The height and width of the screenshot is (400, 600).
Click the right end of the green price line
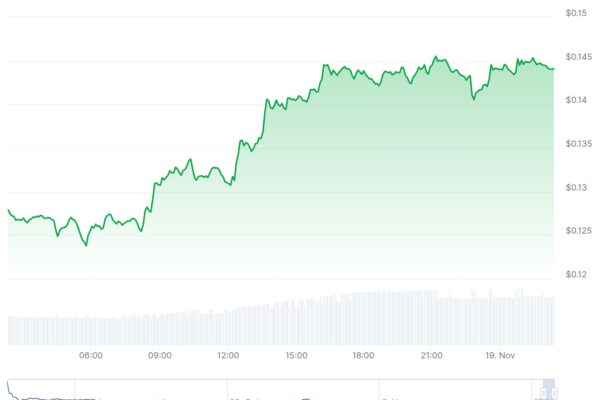[553, 68]
